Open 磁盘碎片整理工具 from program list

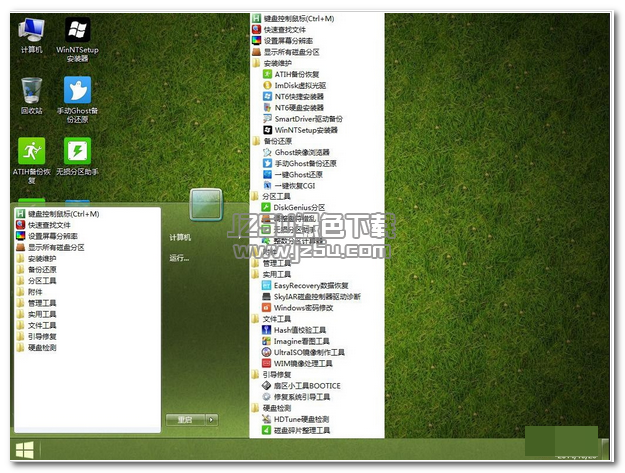pos(296,431)
